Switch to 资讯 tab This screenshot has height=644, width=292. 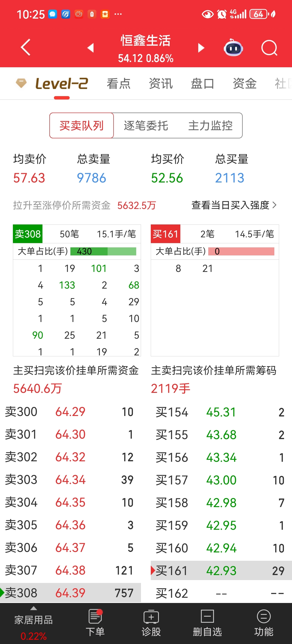[x=161, y=83]
